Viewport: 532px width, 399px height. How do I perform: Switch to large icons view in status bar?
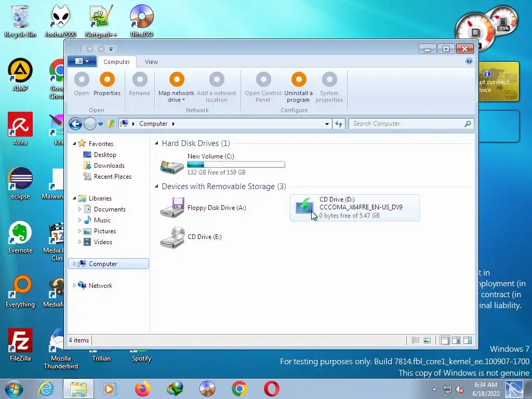[427, 340]
